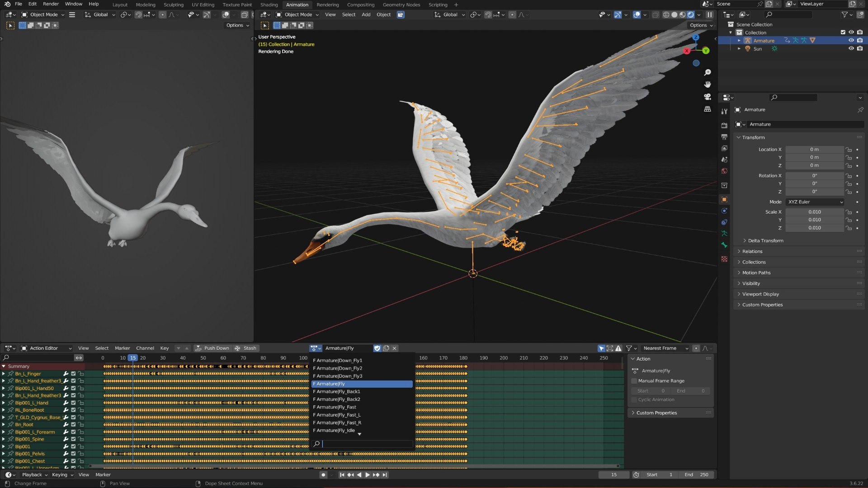Switch viewport perspective/orthographic grid icon

pyautogui.click(x=708, y=109)
